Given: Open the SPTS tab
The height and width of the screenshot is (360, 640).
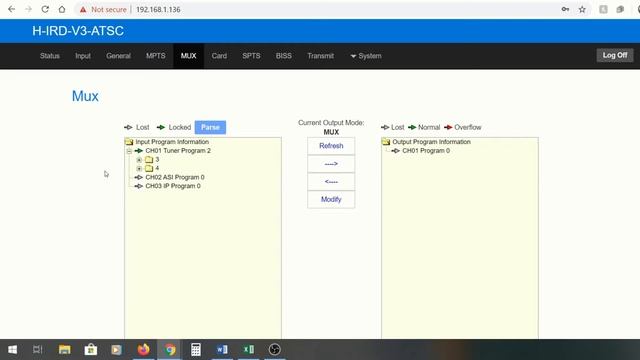Looking at the screenshot, I should 251,56.
